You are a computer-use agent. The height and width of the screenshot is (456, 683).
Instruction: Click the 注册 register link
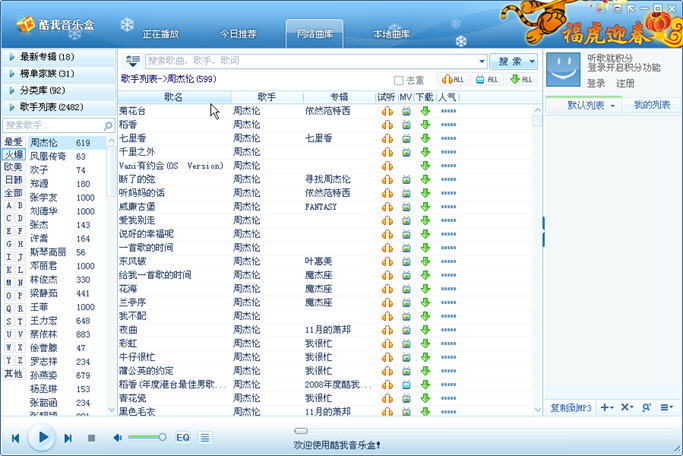pos(625,83)
